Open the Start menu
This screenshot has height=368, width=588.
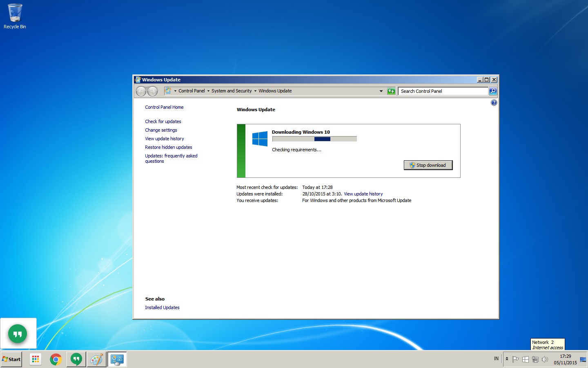click(11, 359)
